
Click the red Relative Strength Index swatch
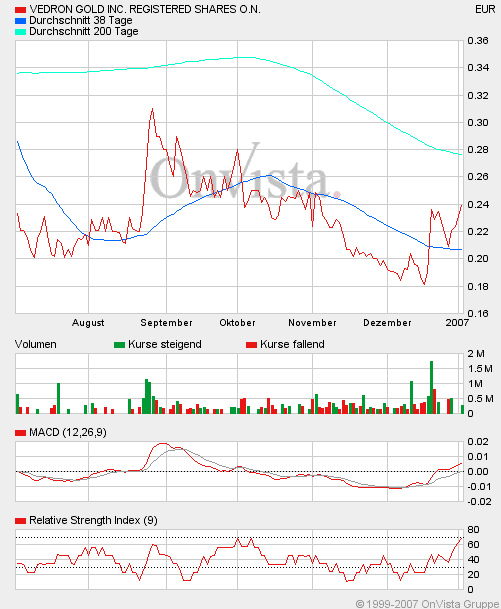click(x=21, y=521)
